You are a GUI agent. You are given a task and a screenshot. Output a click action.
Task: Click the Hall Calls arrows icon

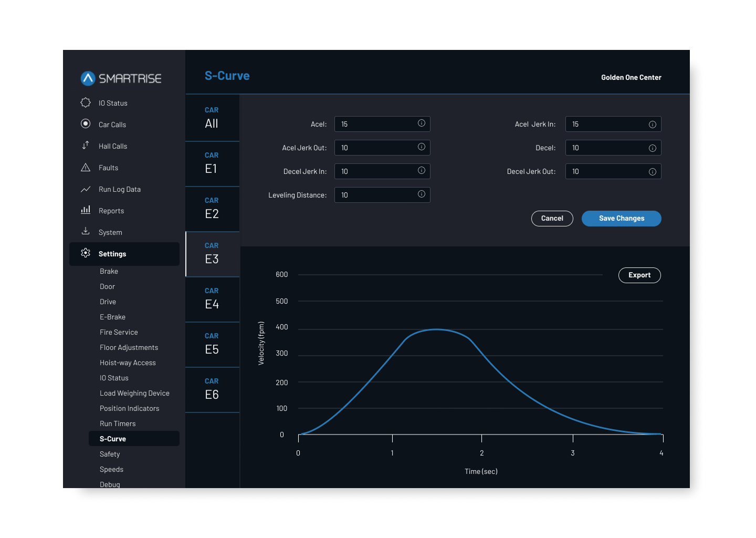tap(86, 146)
